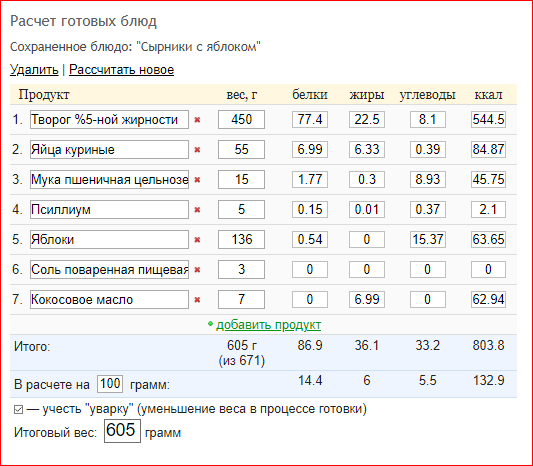
Task: Edit the Итоговый вес field showing 605
Action: point(122,431)
